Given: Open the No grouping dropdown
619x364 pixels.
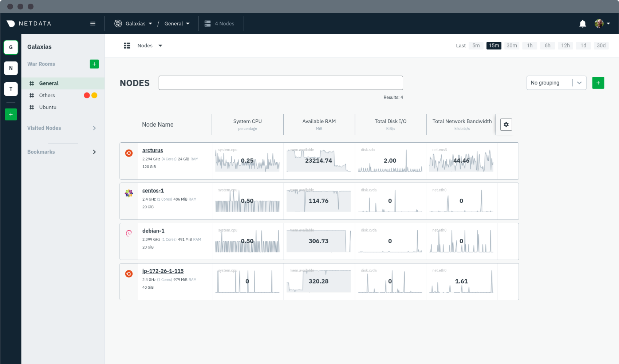Looking at the screenshot, I should click(x=556, y=83).
